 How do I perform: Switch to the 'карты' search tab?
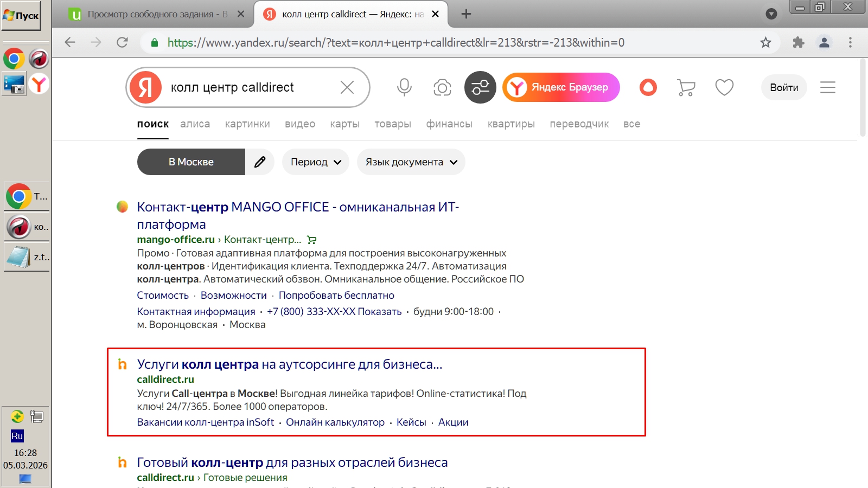pyautogui.click(x=344, y=124)
